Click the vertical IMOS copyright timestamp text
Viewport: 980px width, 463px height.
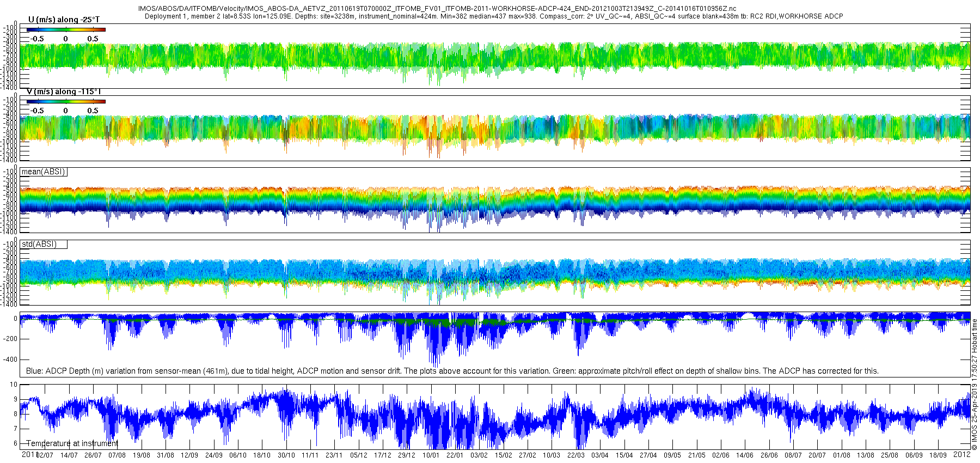pyautogui.click(x=975, y=385)
